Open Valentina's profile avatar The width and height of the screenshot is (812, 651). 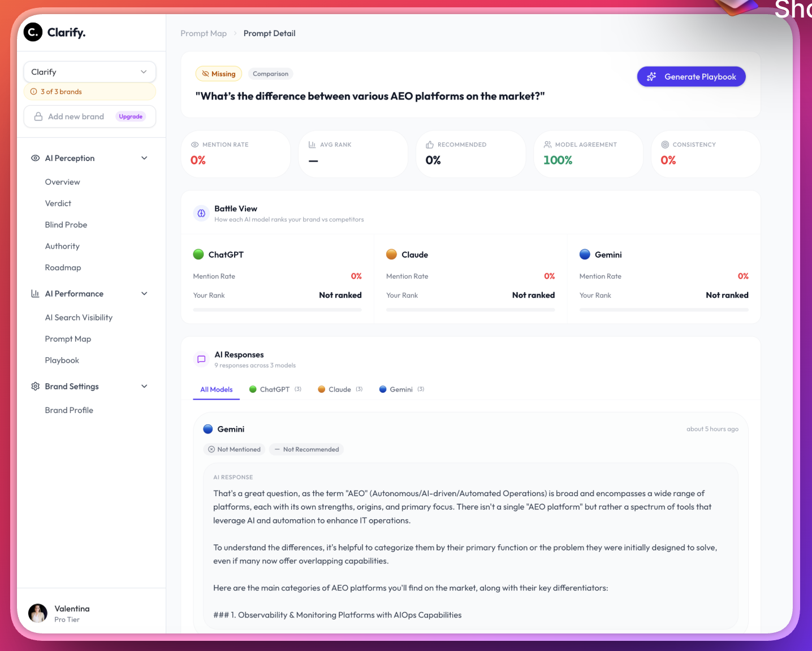[x=38, y=613]
